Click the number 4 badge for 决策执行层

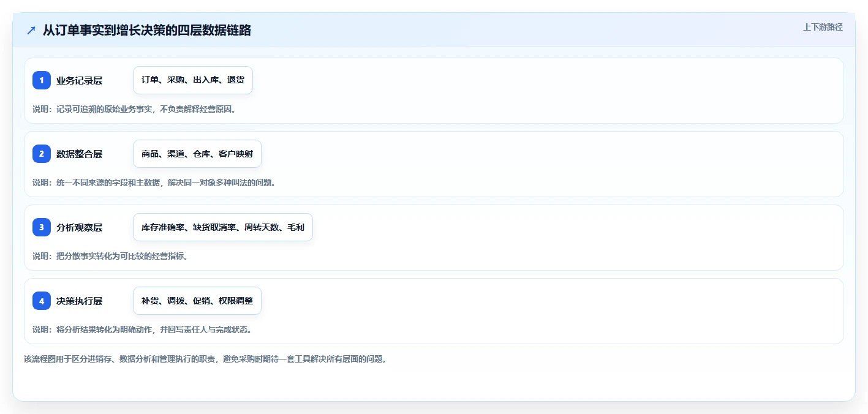42,301
